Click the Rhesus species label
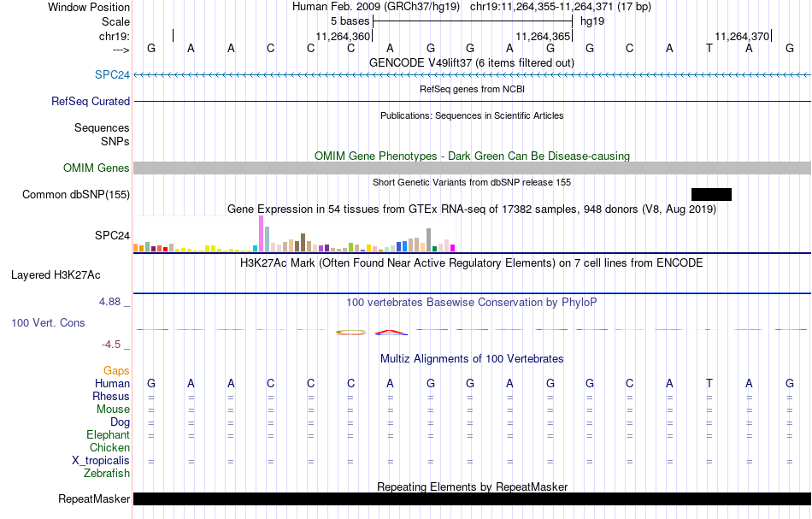The width and height of the screenshot is (812, 519). (x=111, y=396)
